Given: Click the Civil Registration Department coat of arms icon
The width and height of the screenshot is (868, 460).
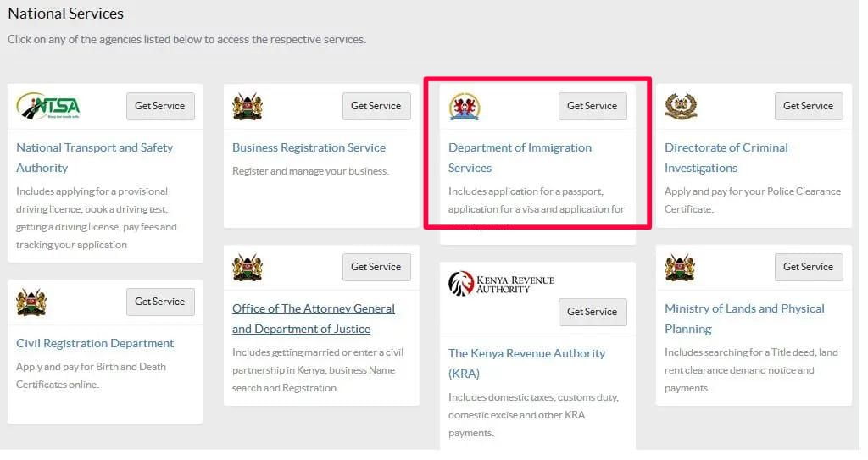Looking at the screenshot, I should tap(31, 302).
